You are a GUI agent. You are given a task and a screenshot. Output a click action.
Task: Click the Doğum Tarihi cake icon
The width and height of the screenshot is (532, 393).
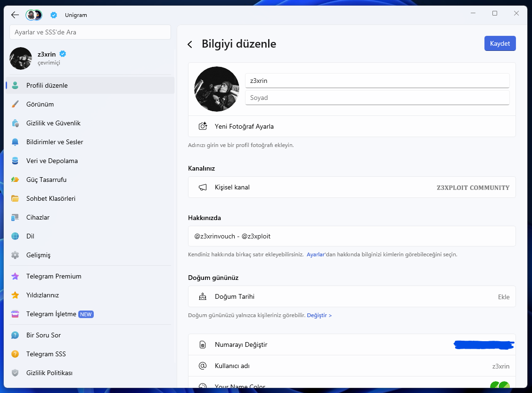[x=203, y=296]
